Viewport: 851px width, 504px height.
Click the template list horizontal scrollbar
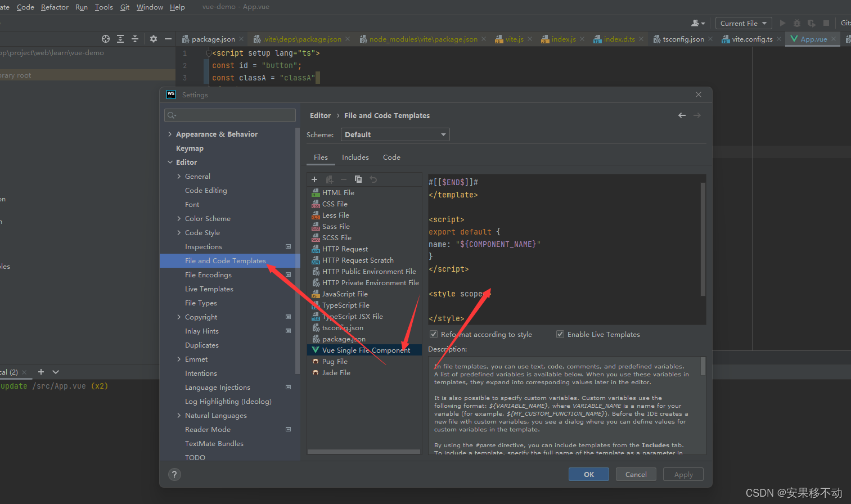[364, 451]
